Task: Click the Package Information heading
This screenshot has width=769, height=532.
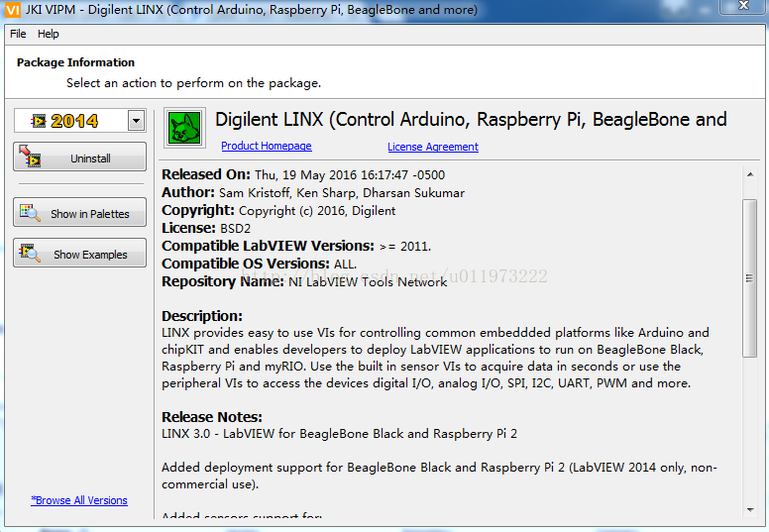Action: pyautogui.click(x=75, y=62)
